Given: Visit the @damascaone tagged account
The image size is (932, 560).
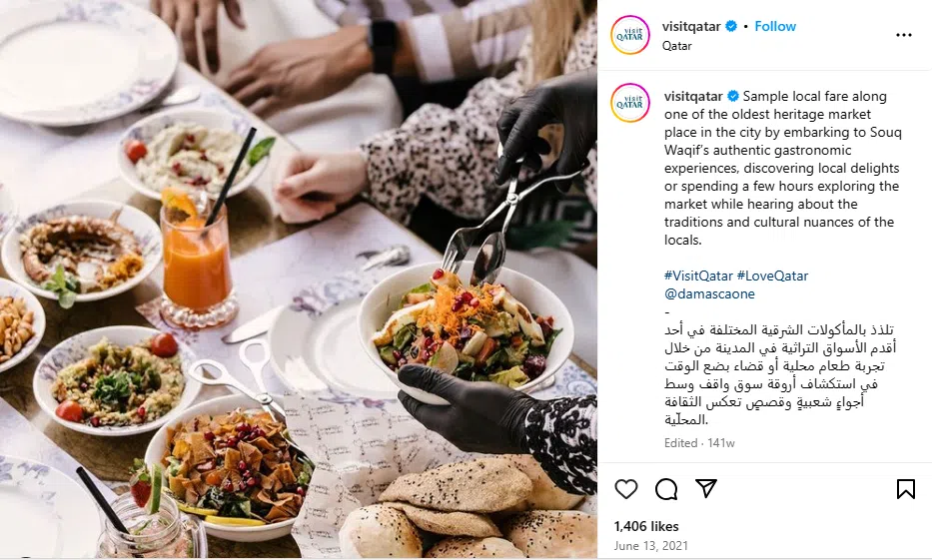Looking at the screenshot, I should tap(709, 293).
